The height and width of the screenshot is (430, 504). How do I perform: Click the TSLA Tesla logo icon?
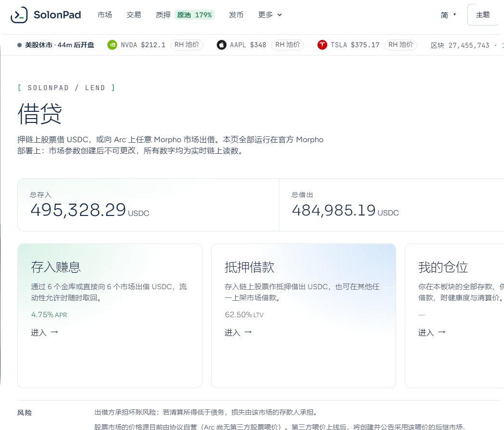(322, 45)
